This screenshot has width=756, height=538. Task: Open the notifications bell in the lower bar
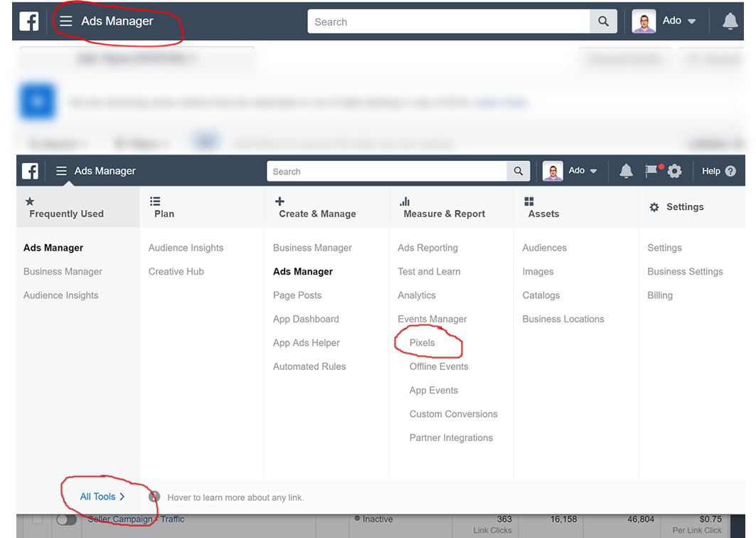tap(626, 171)
